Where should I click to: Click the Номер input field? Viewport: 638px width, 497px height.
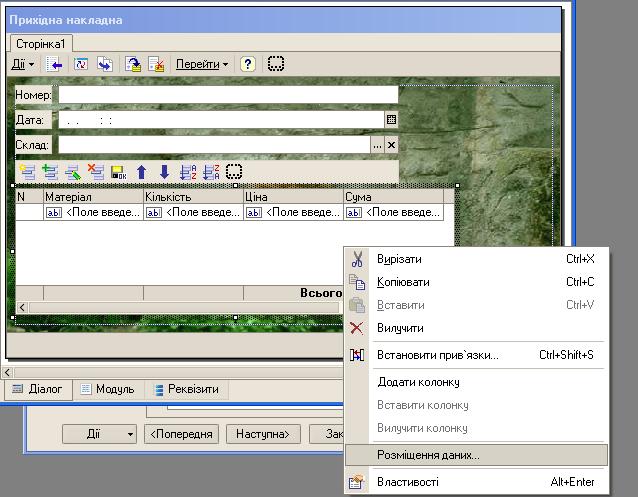[228, 95]
